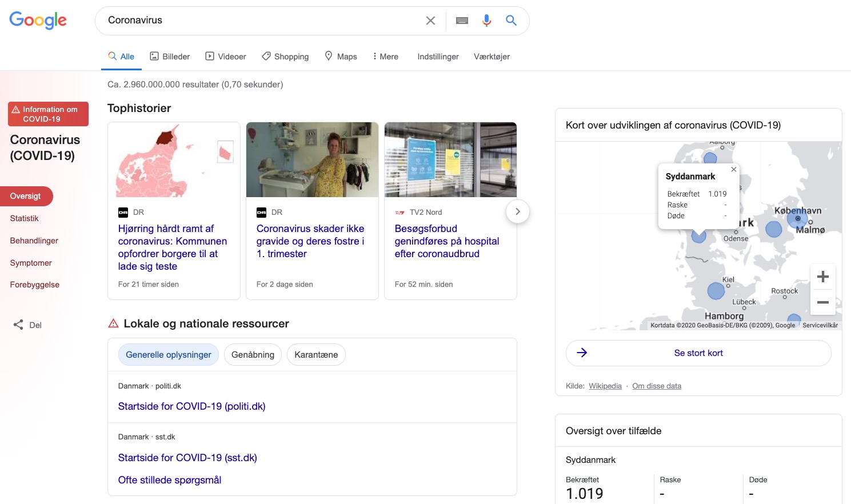Clear the search query with the X icon
The height and width of the screenshot is (504, 851).
pyautogui.click(x=430, y=21)
